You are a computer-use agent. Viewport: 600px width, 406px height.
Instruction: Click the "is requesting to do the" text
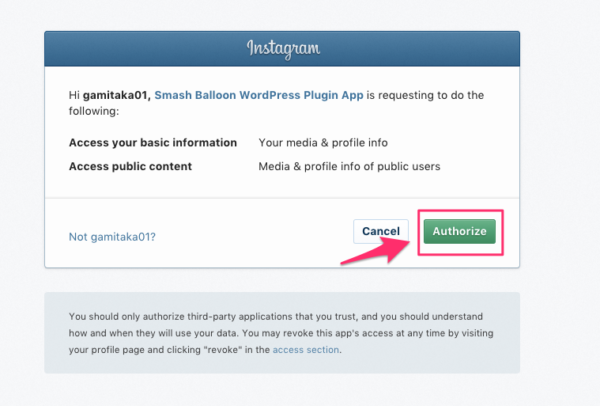click(x=425, y=95)
